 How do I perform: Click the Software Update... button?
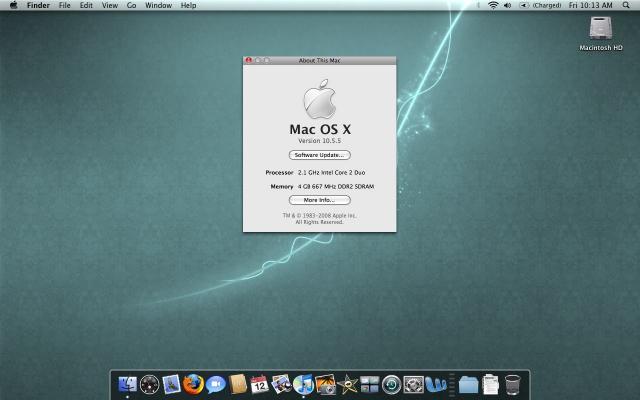click(x=319, y=155)
